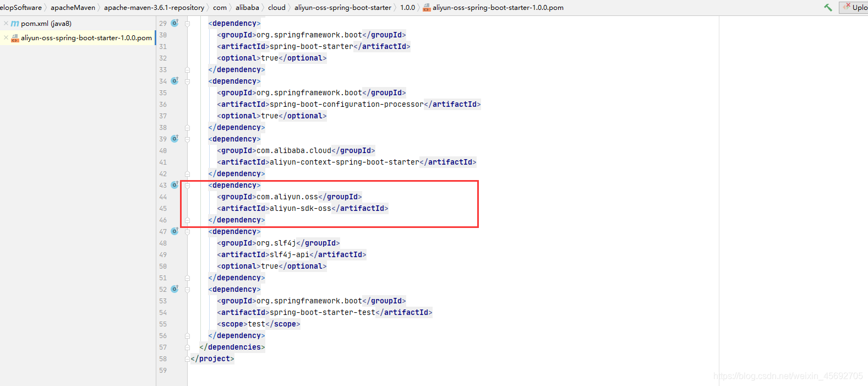Click the alibaba breadcrumb segment
This screenshot has width=868, height=386.
click(x=247, y=8)
